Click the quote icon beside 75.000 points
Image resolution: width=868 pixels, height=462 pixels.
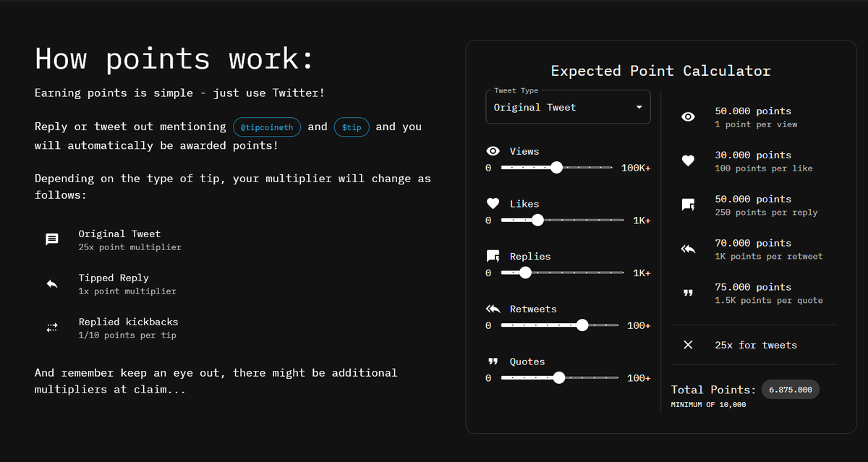[x=688, y=293]
